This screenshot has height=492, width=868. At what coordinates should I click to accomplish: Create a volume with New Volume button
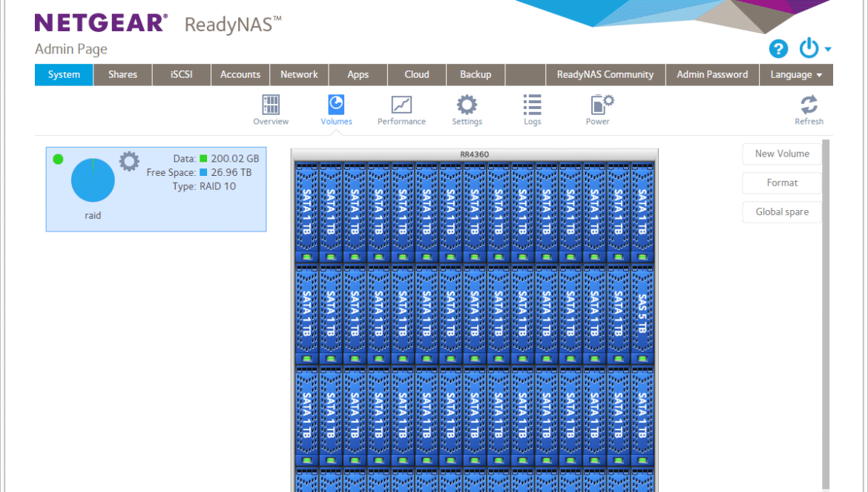point(782,154)
